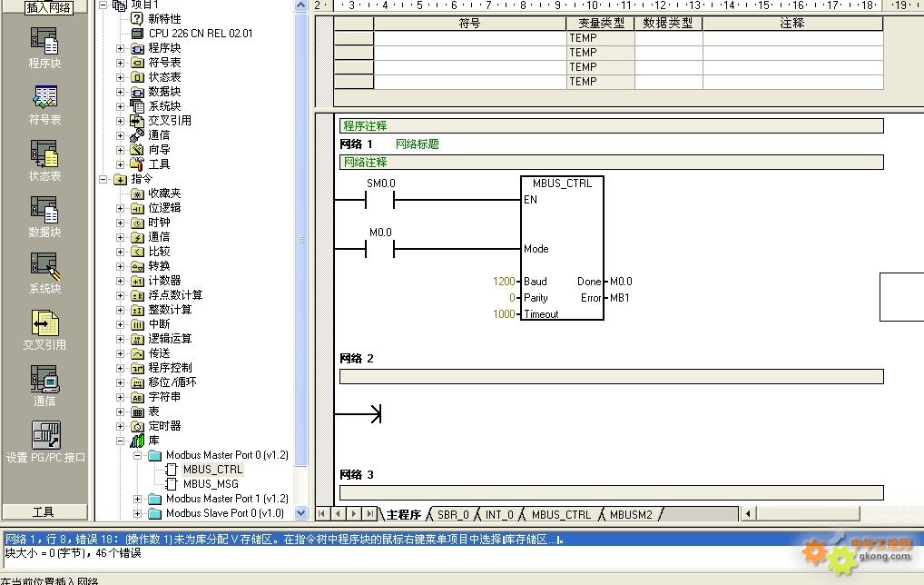The width and height of the screenshot is (924, 585).
Task: Expand the 程序块 tree node
Action: coord(120,48)
